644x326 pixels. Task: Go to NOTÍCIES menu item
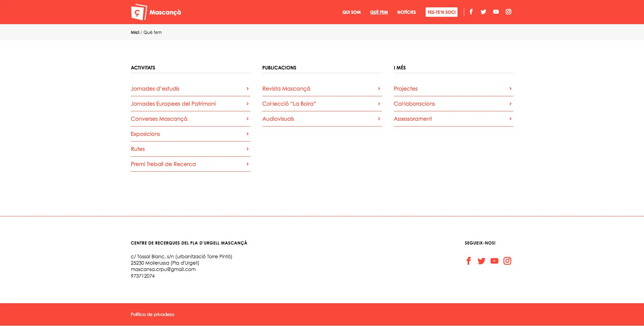407,12
